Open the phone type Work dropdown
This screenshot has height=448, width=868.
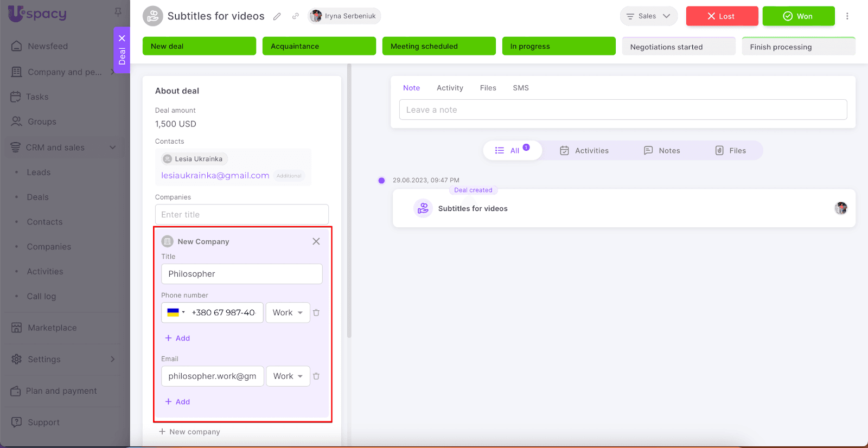coord(288,313)
